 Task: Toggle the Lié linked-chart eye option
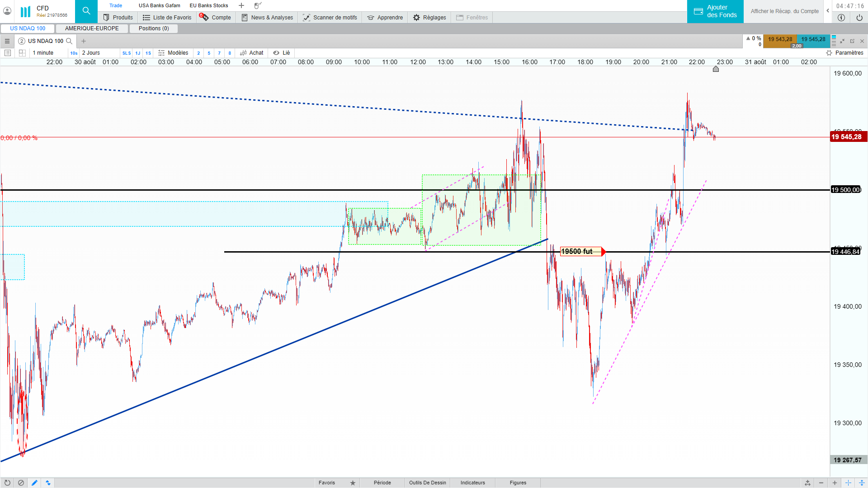coord(281,53)
